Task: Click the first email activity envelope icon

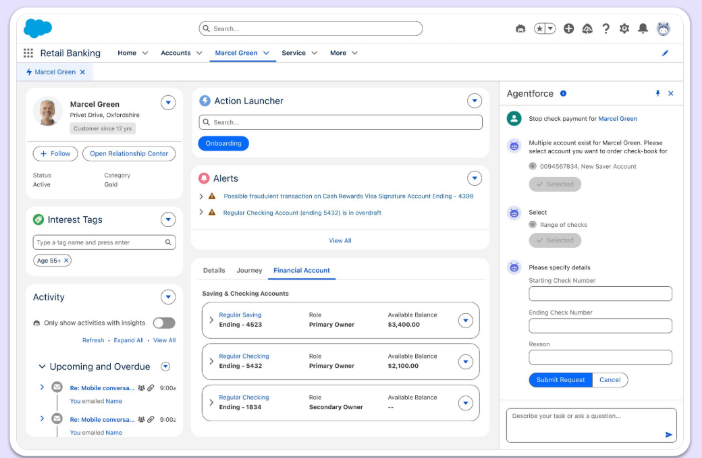Action: [57, 387]
